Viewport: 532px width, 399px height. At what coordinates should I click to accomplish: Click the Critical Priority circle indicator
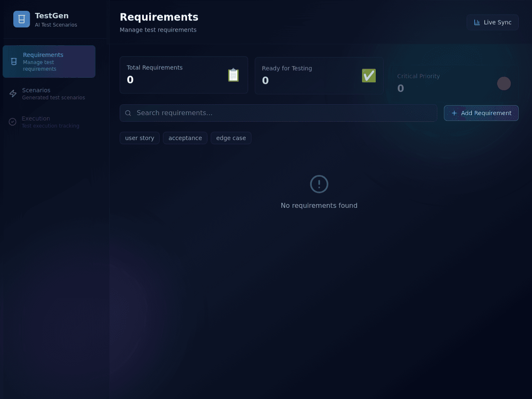pyautogui.click(x=504, y=84)
